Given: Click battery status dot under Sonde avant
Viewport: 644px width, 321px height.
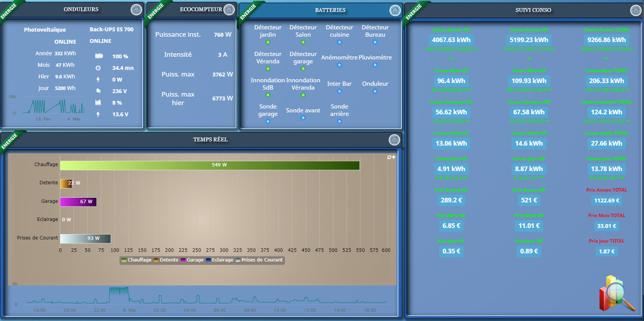Looking at the screenshot, I should click(x=303, y=118).
